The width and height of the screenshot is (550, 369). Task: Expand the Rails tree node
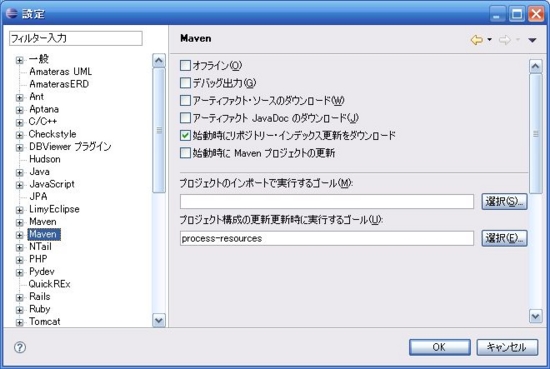click(20, 297)
